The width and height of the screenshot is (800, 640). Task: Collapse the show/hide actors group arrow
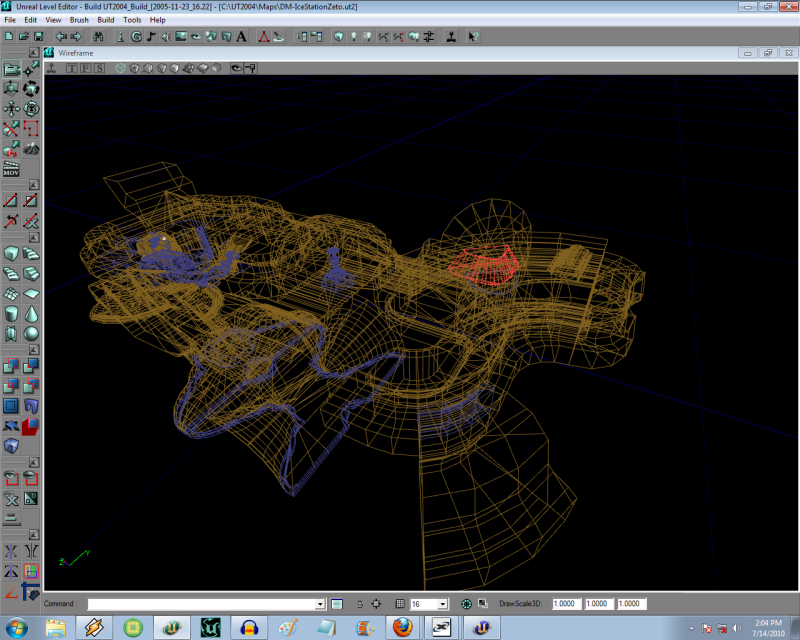[34, 462]
